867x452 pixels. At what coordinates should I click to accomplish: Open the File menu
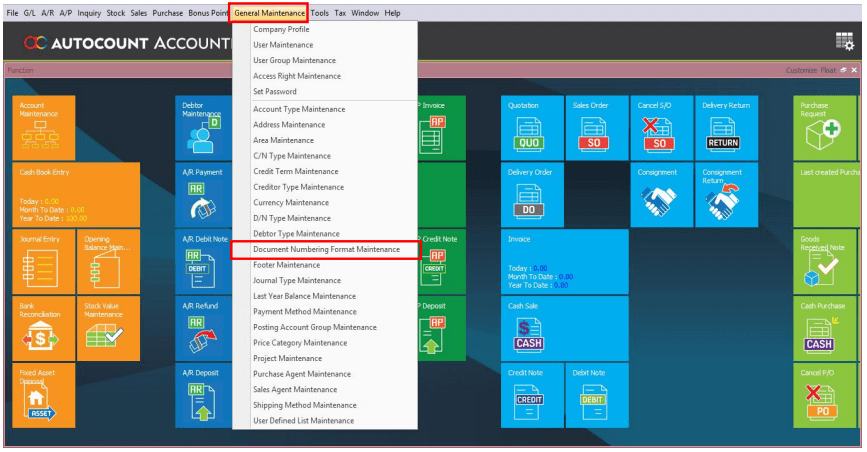click(12, 13)
